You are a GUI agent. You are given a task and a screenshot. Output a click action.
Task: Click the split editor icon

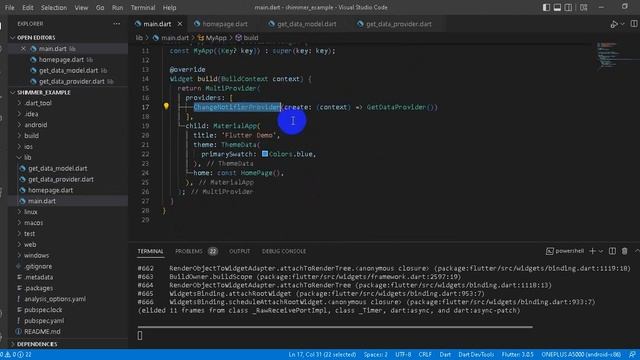(x=634, y=24)
